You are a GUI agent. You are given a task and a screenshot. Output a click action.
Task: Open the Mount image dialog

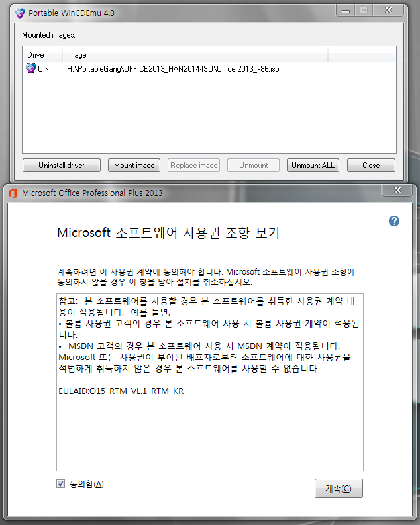point(134,166)
